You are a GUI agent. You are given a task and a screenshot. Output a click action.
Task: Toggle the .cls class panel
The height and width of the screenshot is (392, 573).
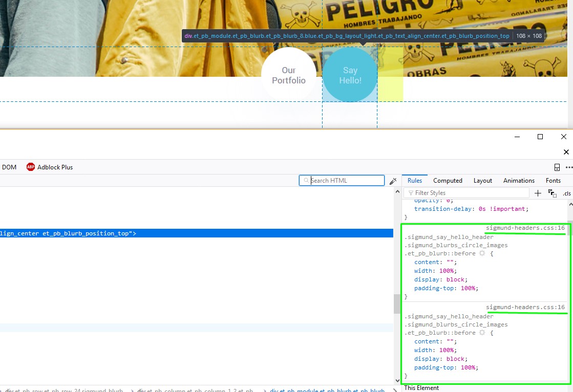point(566,193)
